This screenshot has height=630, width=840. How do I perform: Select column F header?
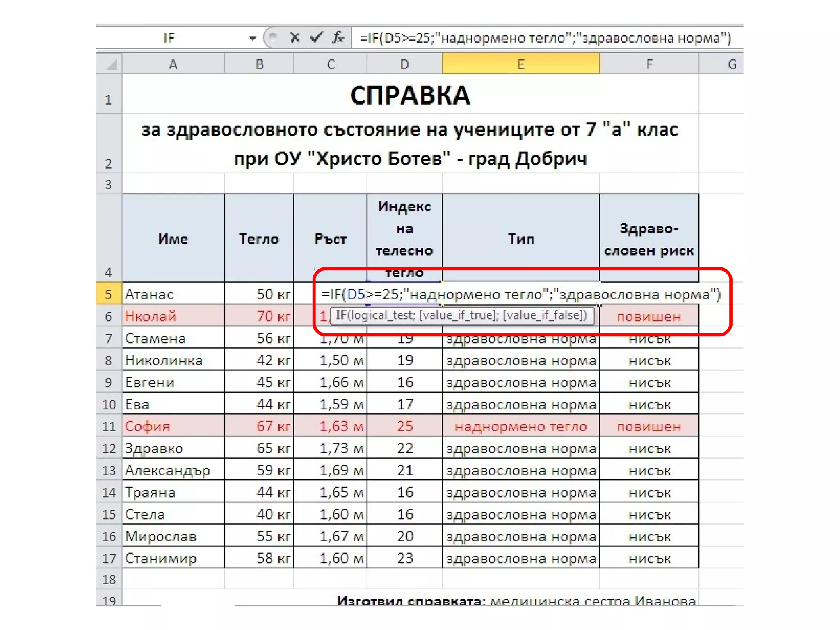[x=649, y=64]
